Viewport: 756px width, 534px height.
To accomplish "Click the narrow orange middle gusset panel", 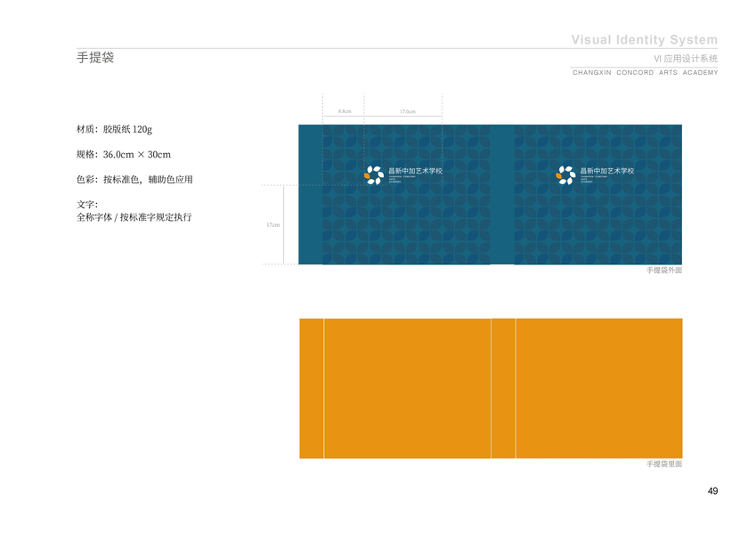I will click(x=503, y=388).
